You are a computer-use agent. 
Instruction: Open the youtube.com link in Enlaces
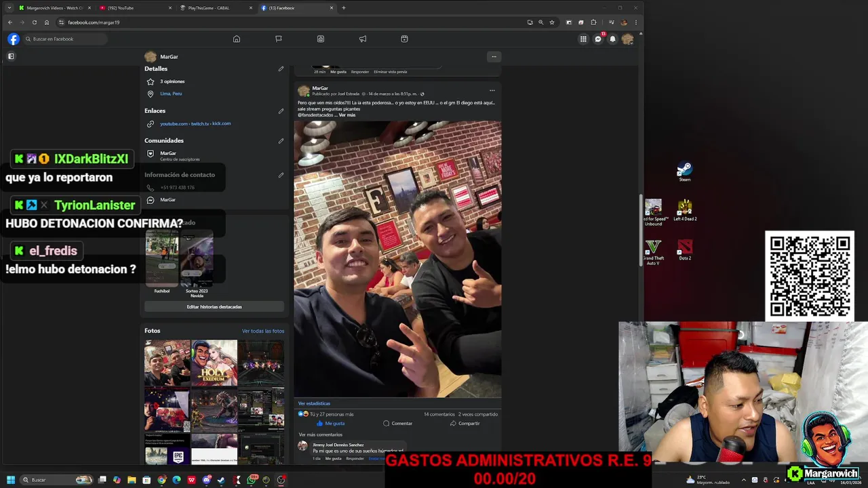[x=174, y=124]
